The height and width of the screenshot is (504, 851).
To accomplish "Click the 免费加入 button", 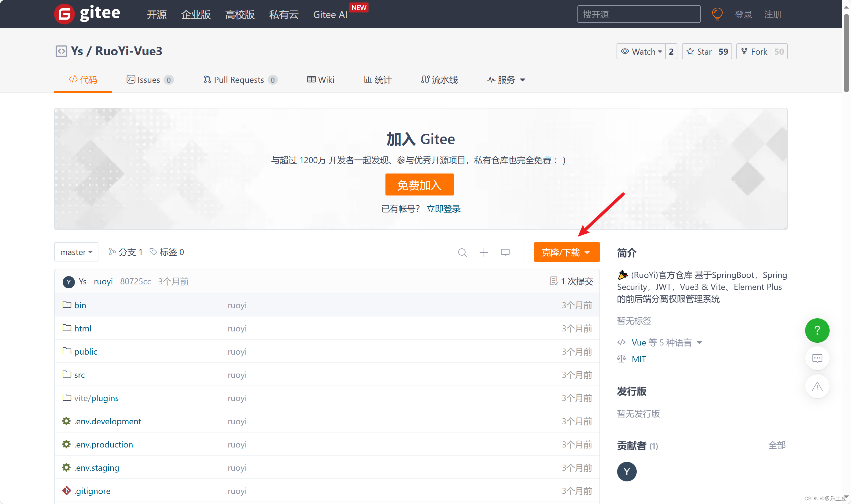I will 419,185.
